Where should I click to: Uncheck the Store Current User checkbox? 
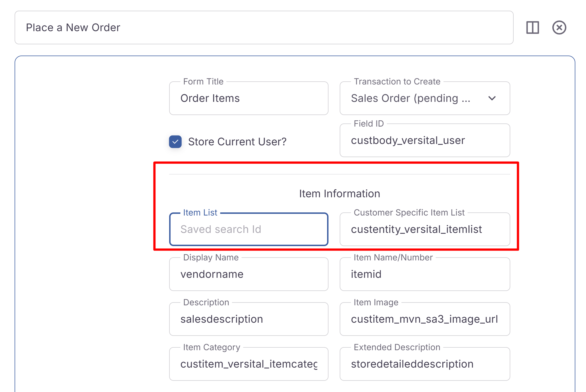point(175,142)
